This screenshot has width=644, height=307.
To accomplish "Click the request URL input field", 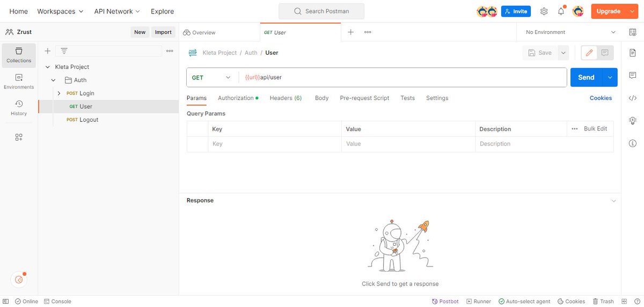I will (402, 77).
